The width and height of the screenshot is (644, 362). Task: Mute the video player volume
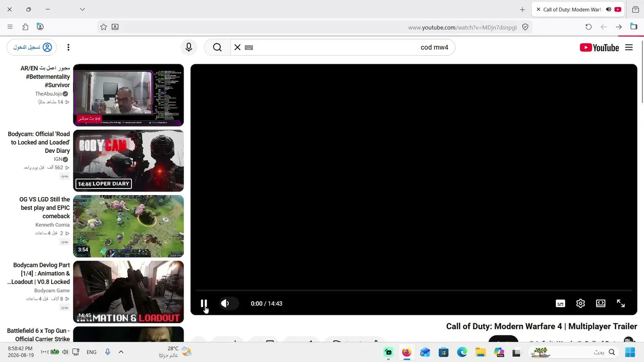pos(225,303)
